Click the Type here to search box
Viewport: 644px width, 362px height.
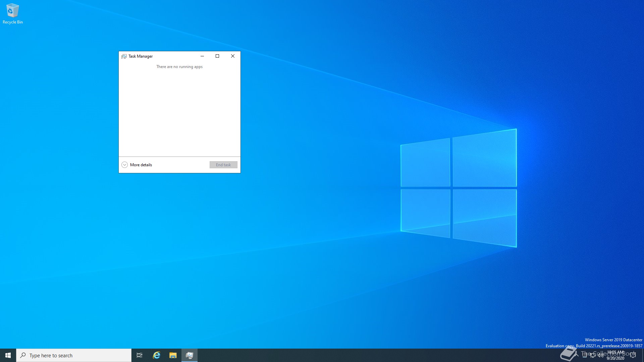tap(74, 355)
